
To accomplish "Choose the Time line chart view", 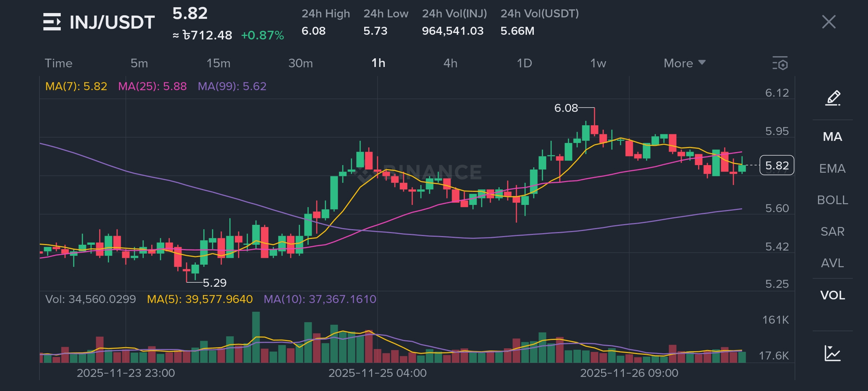I will [x=59, y=63].
